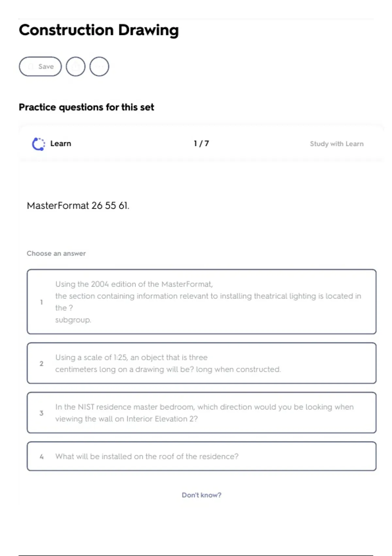The image size is (392, 556).
Task: Click the blue Learn logo icon
Action: click(38, 144)
